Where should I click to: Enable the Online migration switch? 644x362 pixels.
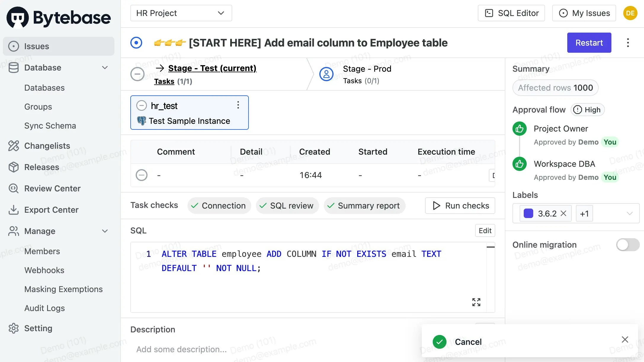[627, 245]
